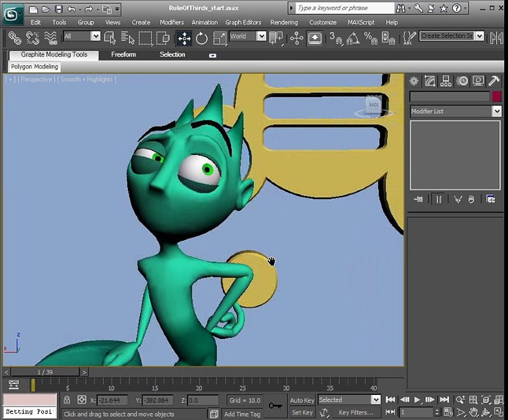
Task: Click the Mirror tool icon
Action: (497, 37)
